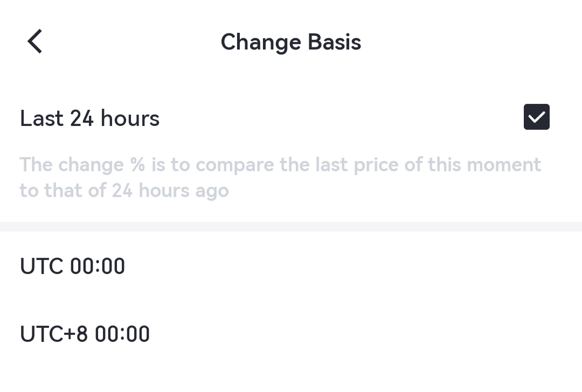The image size is (582, 392).
Task: Set change basis to UTC+8 midnight
Action: (85, 334)
